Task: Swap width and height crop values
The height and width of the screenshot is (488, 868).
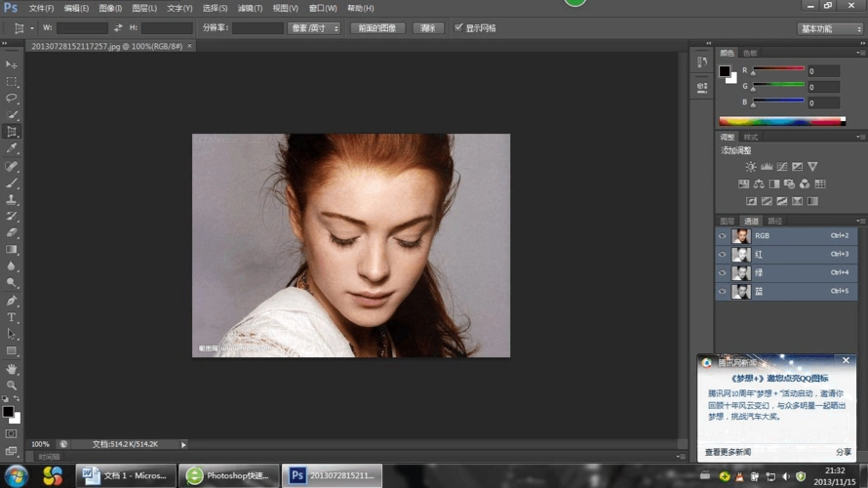Action: tap(118, 28)
